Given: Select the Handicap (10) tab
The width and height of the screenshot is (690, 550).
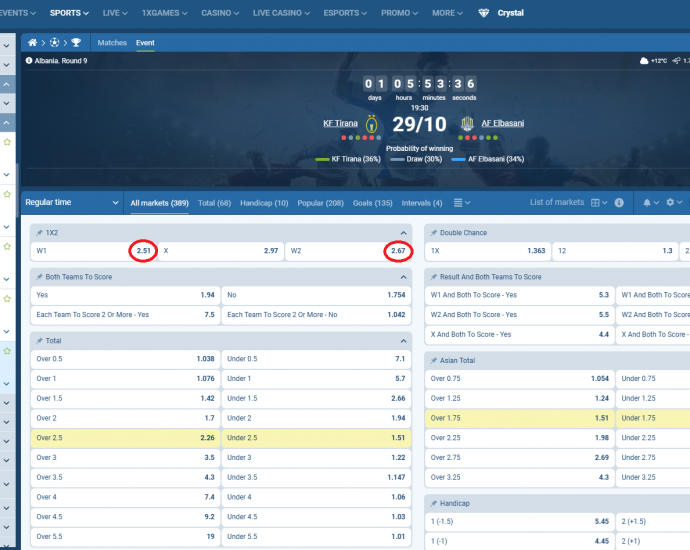Looking at the screenshot, I should point(264,203).
